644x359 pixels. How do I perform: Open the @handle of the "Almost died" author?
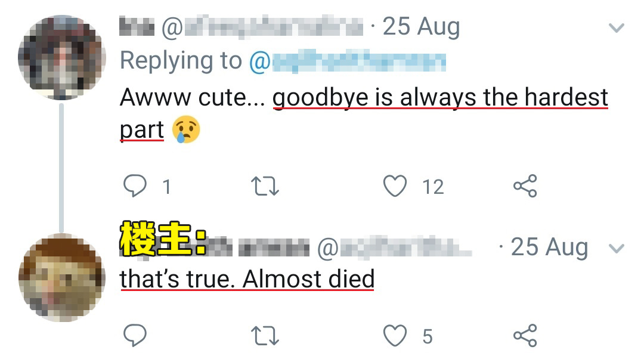394,248
